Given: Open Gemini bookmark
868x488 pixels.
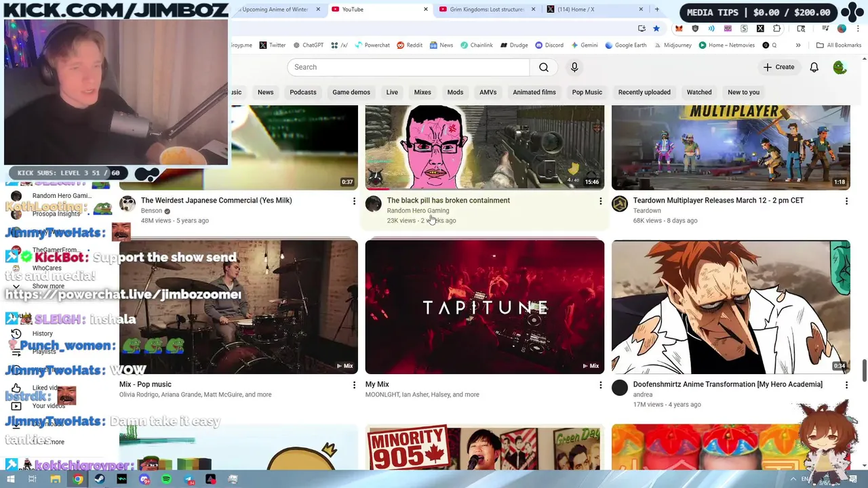Looking at the screenshot, I should click(x=585, y=45).
